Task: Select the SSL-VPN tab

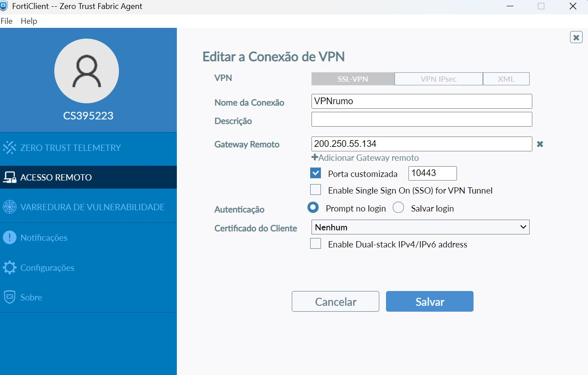Action: tap(353, 79)
